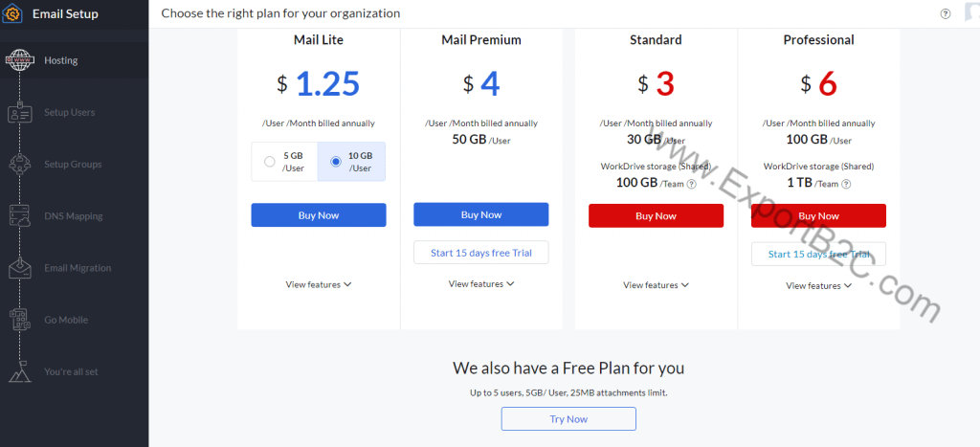Select the 10 GB per user radio option
The width and height of the screenshot is (980, 447).
(x=335, y=162)
